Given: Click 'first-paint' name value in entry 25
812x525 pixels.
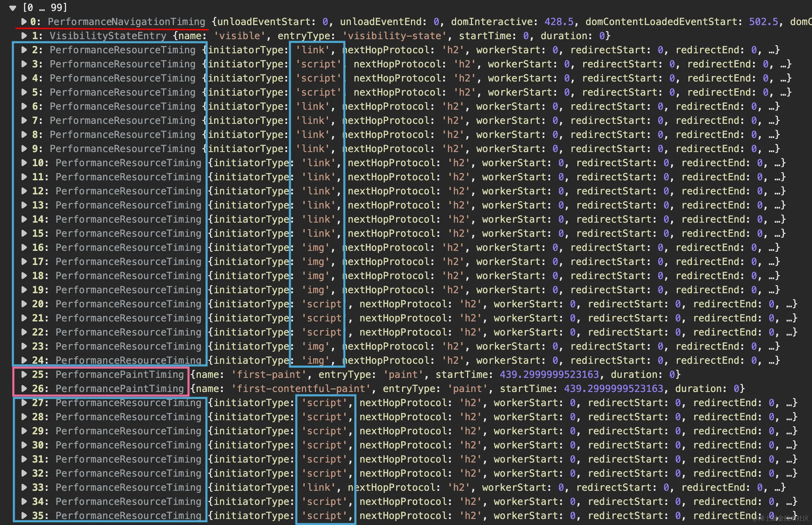Looking at the screenshot, I should pyautogui.click(x=268, y=374).
